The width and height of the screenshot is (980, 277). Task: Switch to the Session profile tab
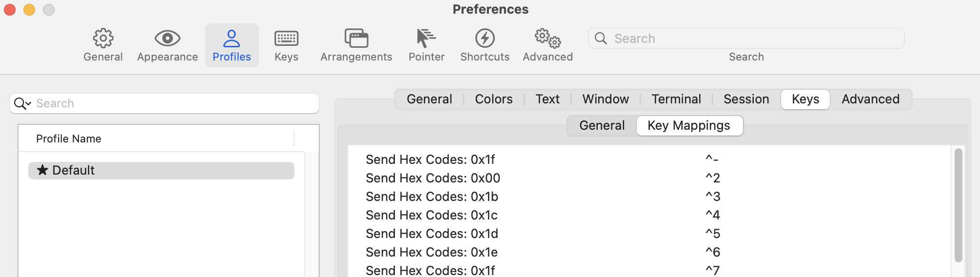(x=746, y=99)
